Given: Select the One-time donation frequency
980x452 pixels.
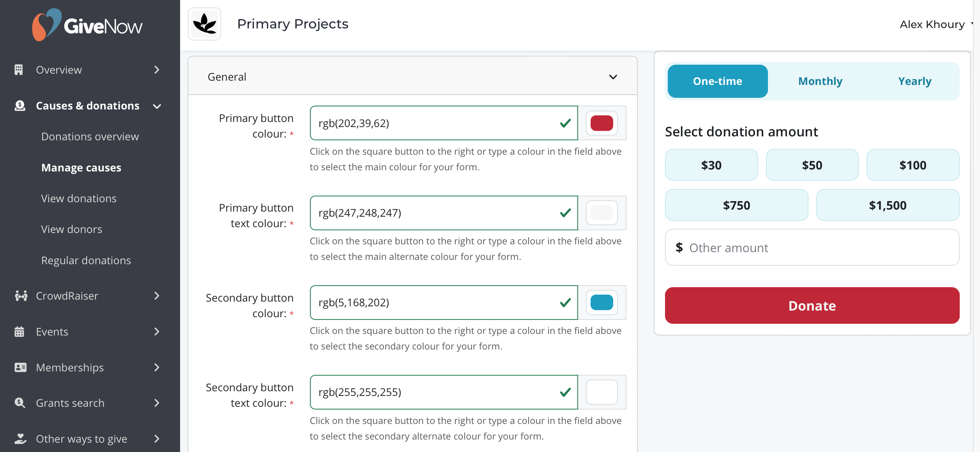Looking at the screenshot, I should coord(717,81).
